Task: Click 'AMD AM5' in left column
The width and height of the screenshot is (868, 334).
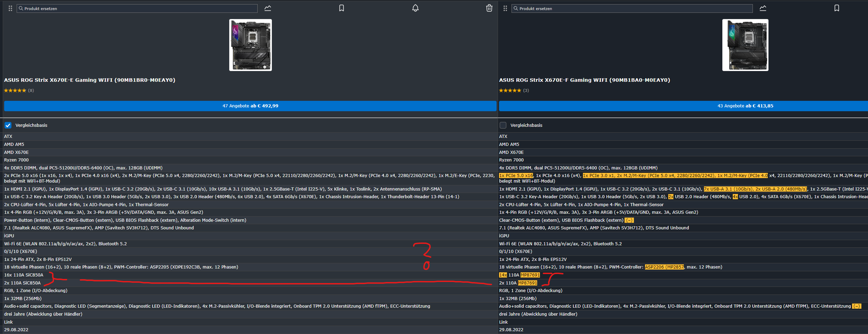Action: (x=14, y=144)
